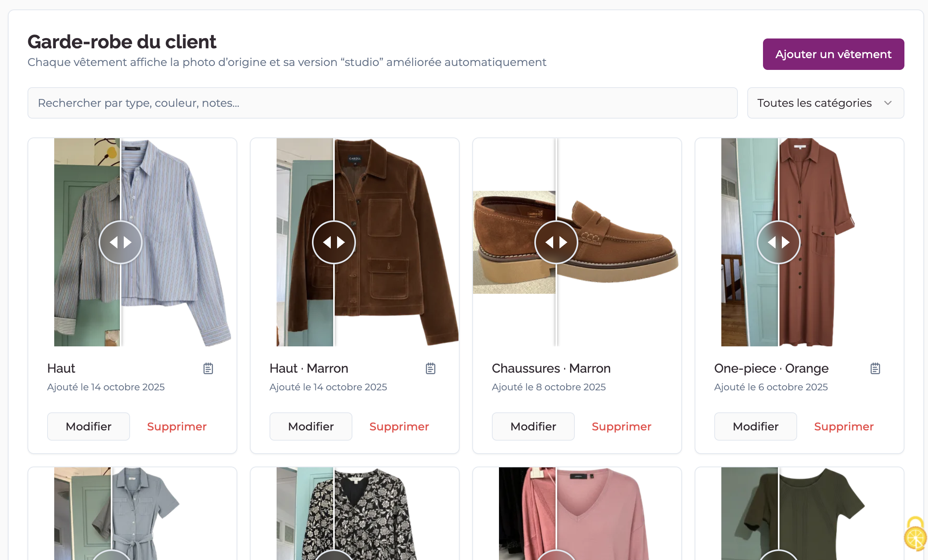This screenshot has width=928, height=560.
Task: Click the Chaussures · Marron title text
Action: (551, 368)
